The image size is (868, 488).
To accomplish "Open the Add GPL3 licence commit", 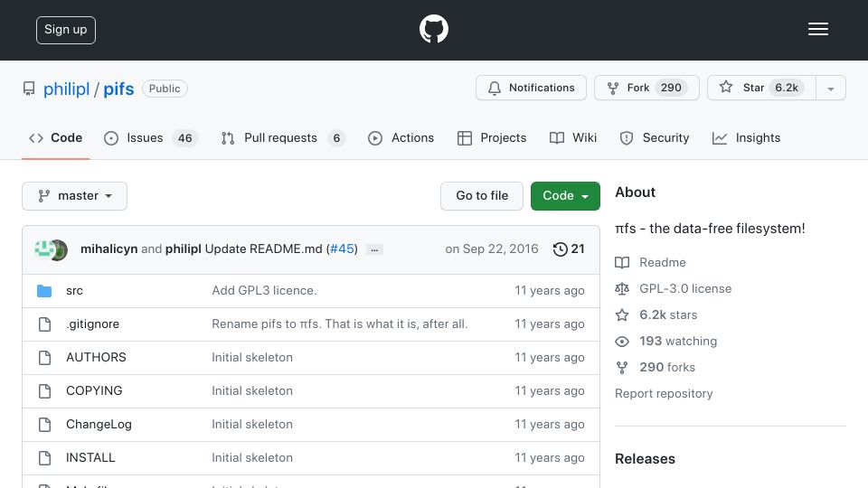I will coord(264,290).
